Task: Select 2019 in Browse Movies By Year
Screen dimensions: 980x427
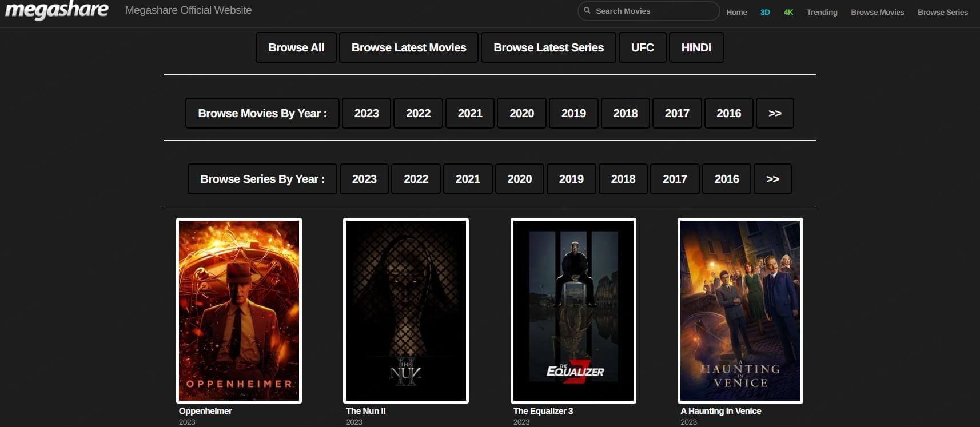Action: (x=573, y=113)
